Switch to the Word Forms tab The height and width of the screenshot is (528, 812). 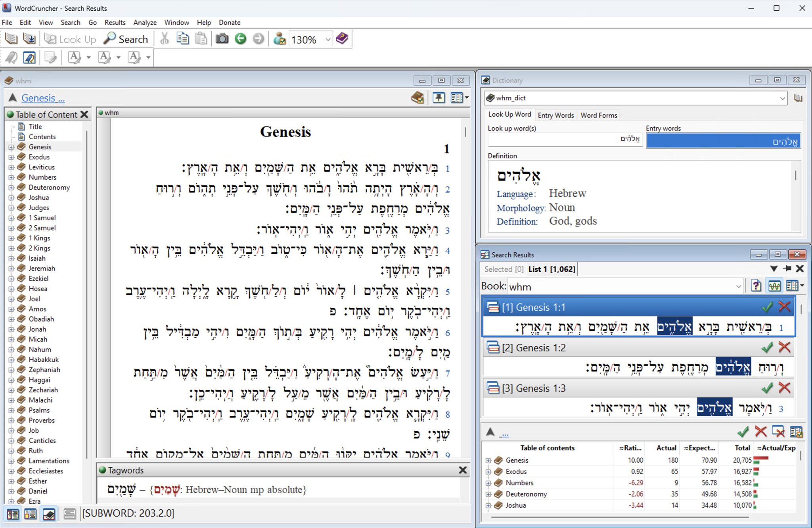[x=599, y=115]
